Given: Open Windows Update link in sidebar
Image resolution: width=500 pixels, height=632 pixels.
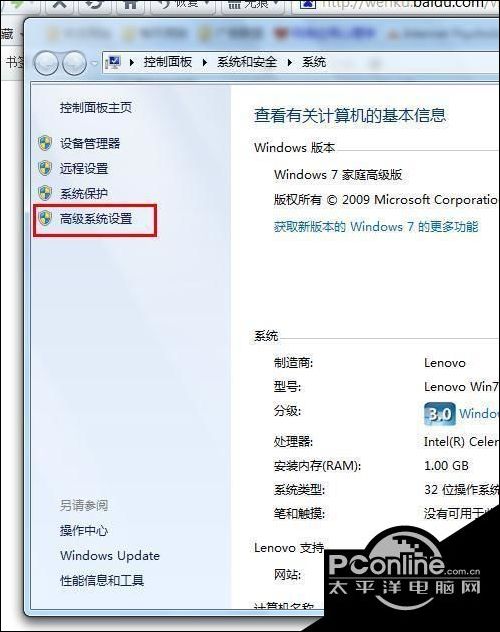Looking at the screenshot, I should point(110,555).
